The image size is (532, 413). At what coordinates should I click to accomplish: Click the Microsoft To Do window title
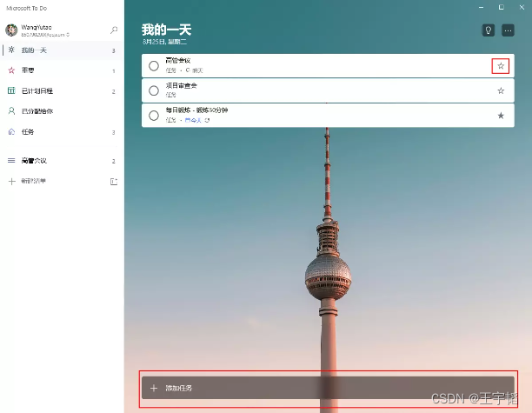point(26,8)
